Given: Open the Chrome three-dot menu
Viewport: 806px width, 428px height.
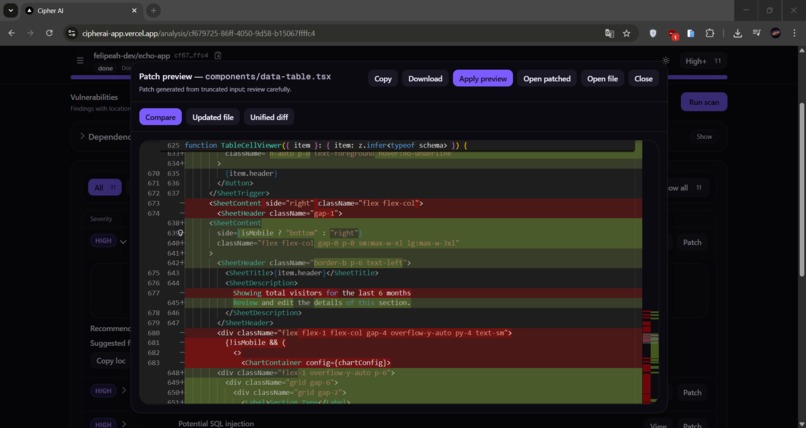Looking at the screenshot, I should tap(794, 33).
